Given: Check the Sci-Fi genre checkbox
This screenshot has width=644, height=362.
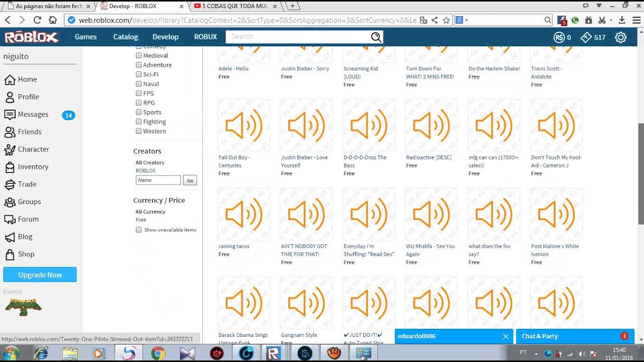Looking at the screenshot, I should [138, 74].
